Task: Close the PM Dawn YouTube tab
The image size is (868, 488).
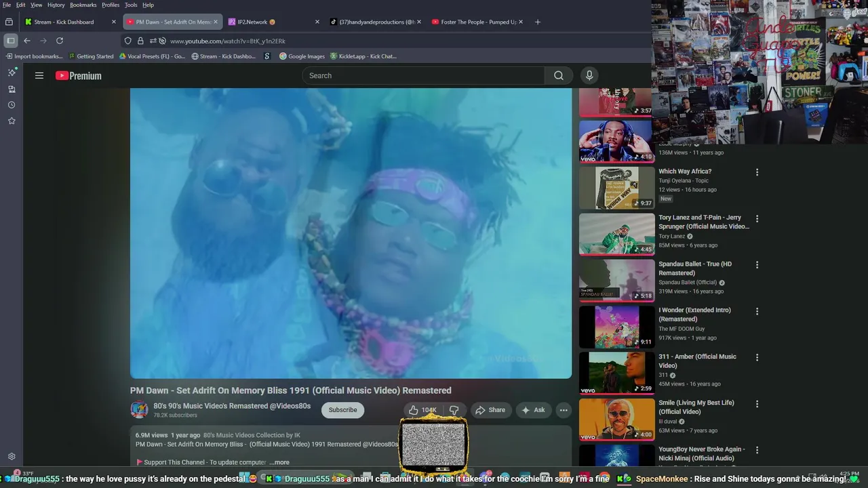Action: tap(216, 22)
